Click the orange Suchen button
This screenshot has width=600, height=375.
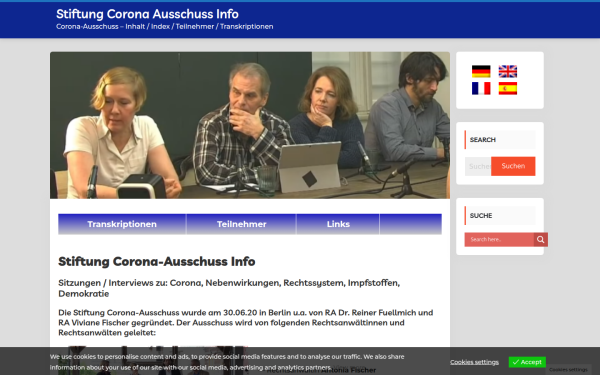coord(513,166)
